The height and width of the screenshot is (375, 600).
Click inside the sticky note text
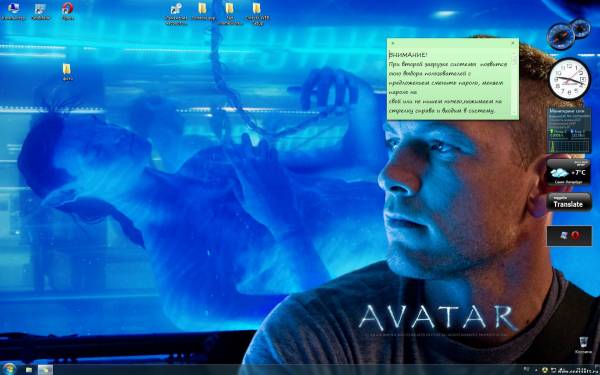[449, 83]
